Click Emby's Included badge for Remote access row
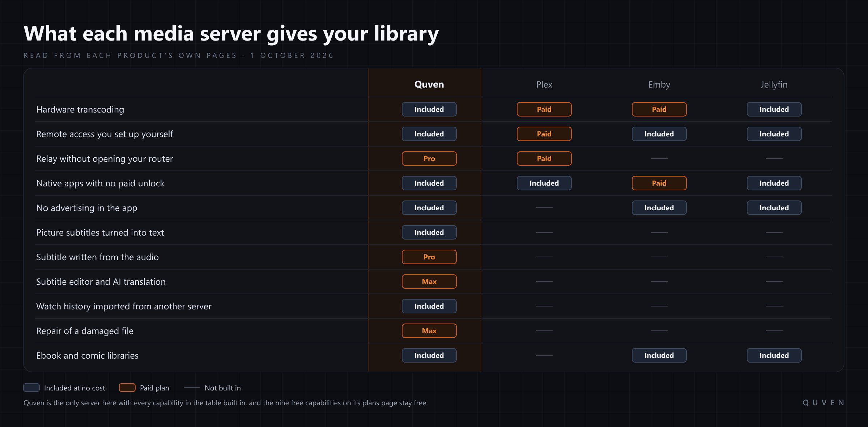This screenshot has height=427, width=868. tap(659, 134)
